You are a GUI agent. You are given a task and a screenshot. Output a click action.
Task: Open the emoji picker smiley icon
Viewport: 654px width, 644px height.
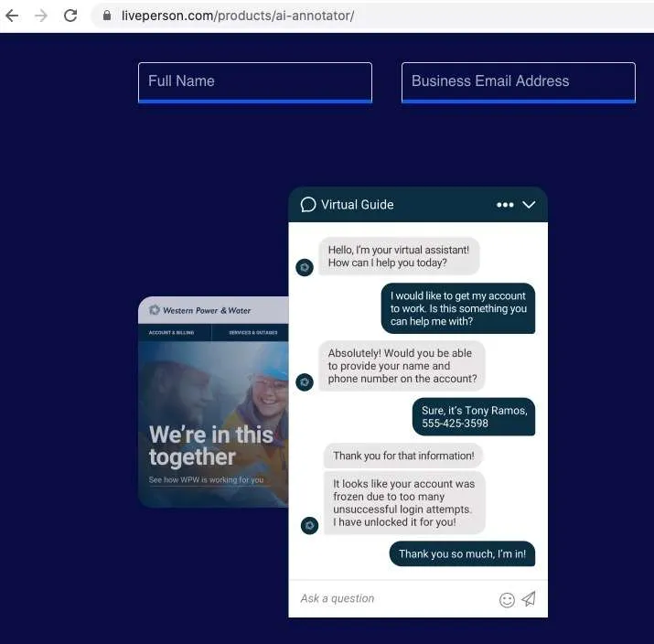507,600
